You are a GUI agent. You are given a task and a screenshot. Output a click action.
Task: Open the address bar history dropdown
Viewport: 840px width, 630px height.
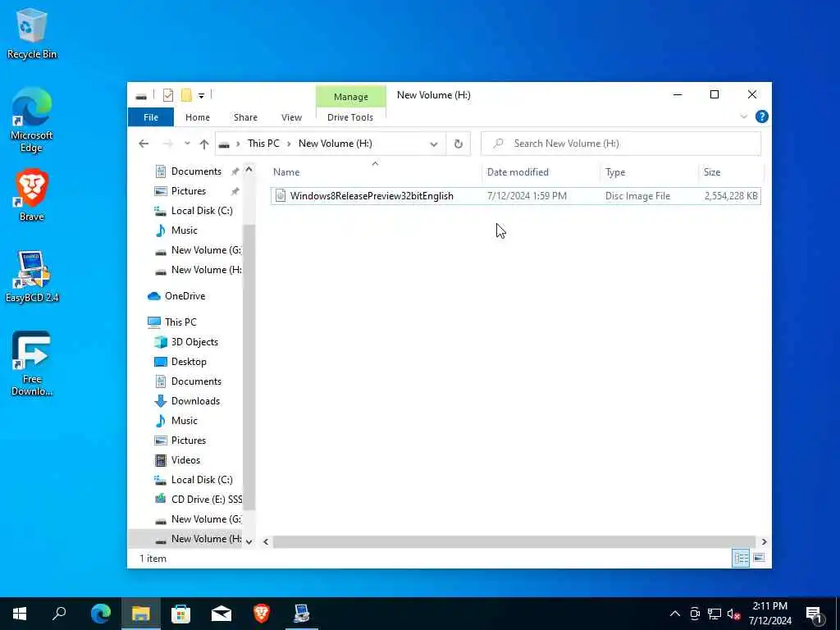(434, 144)
